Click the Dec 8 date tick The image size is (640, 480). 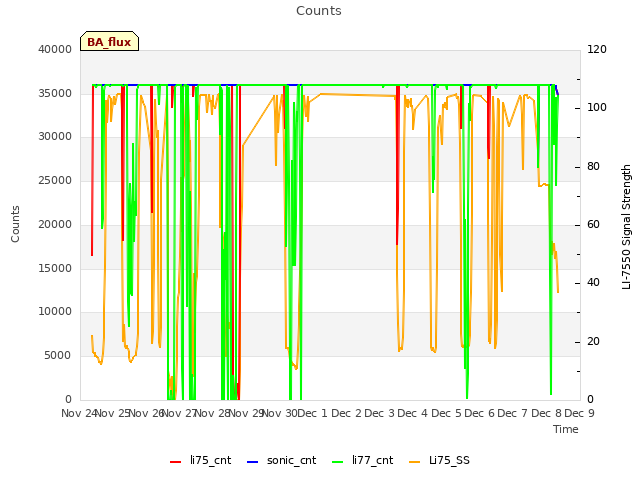tap(547, 413)
